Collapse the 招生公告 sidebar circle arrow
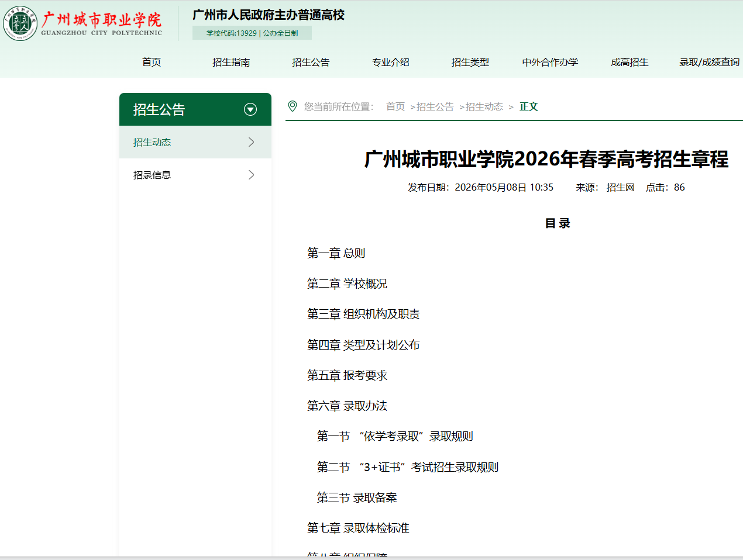 (x=250, y=109)
